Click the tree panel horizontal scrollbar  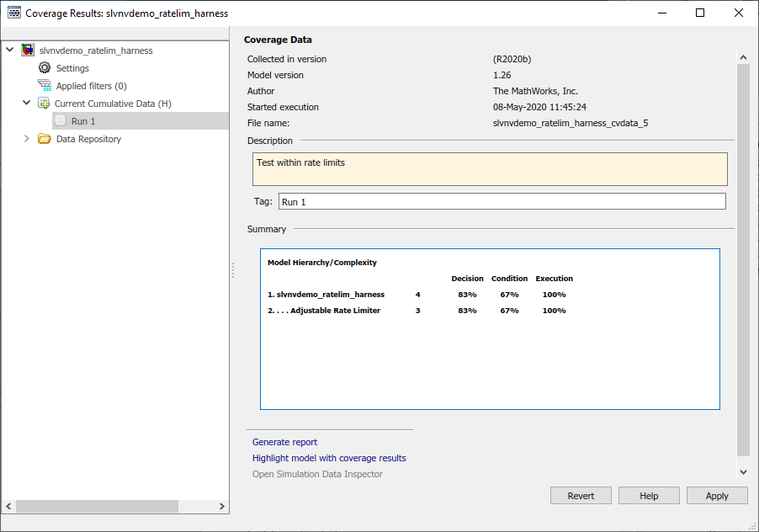97,506
